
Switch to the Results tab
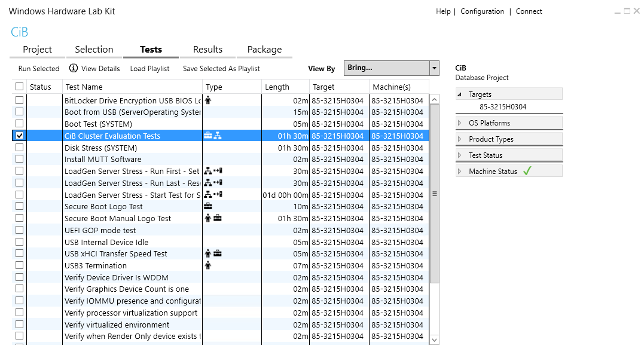point(207,50)
